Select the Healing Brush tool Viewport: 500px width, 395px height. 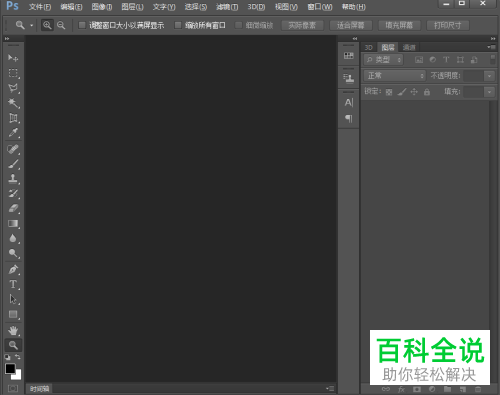(13, 149)
